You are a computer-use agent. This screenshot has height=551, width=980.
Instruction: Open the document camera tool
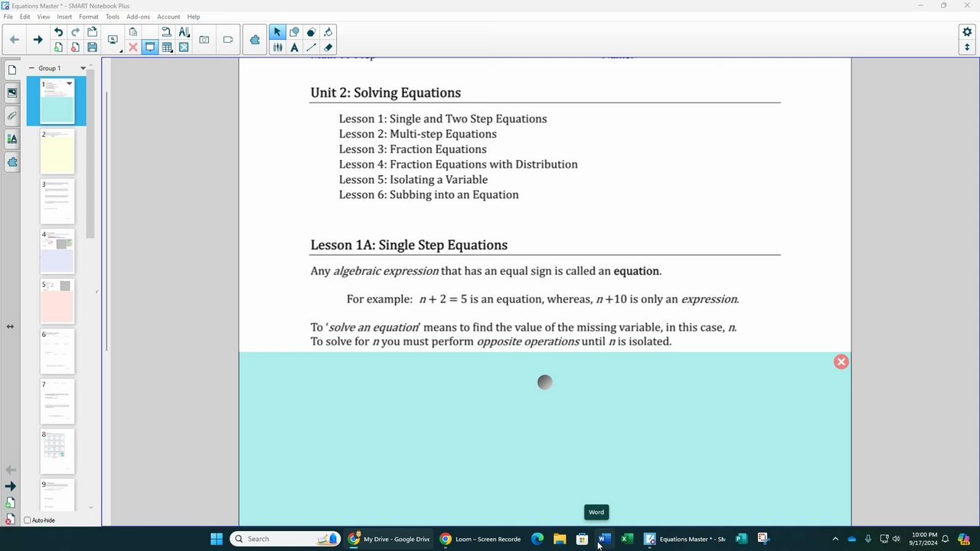(x=166, y=32)
